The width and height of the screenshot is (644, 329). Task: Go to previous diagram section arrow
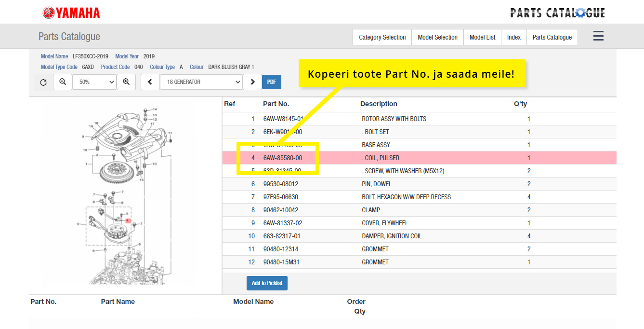pyautogui.click(x=150, y=82)
